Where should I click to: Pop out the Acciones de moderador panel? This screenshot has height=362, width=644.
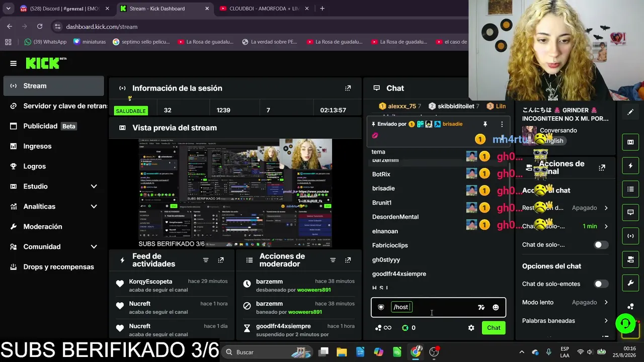tap(348, 260)
